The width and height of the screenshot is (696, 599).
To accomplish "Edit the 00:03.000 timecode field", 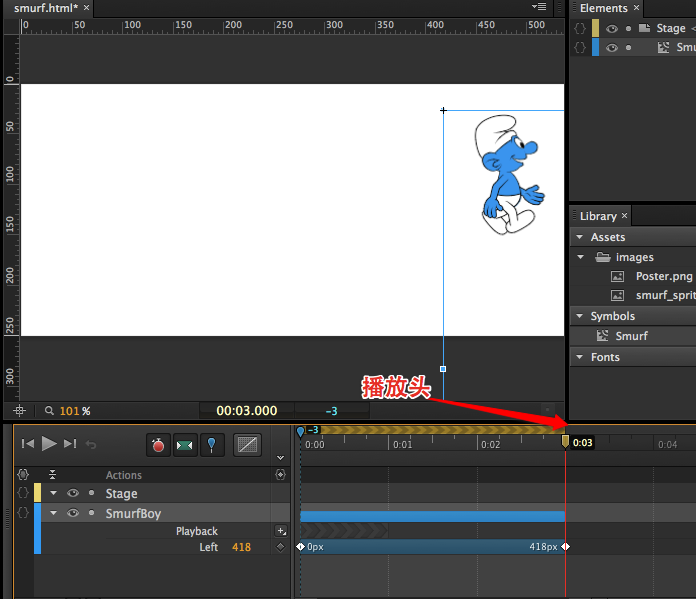I will [247, 411].
